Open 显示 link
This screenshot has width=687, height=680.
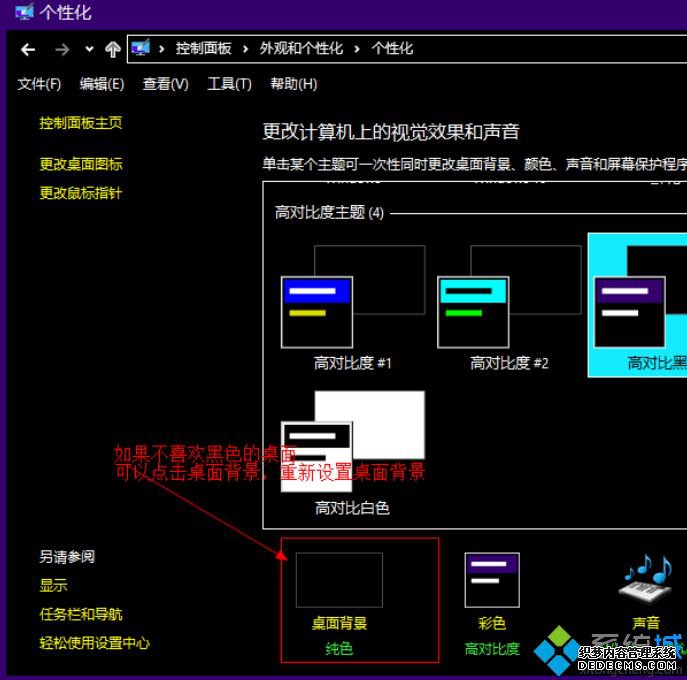coord(53,585)
